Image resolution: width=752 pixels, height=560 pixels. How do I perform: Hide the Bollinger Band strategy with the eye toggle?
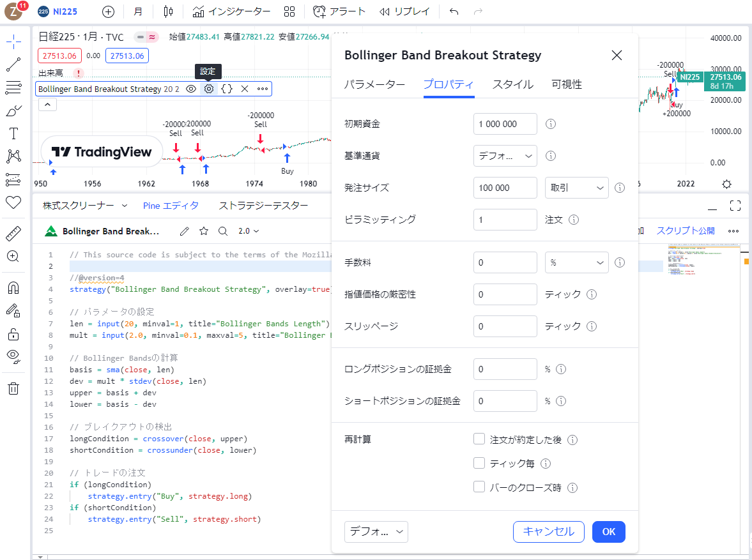coord(190,89)
